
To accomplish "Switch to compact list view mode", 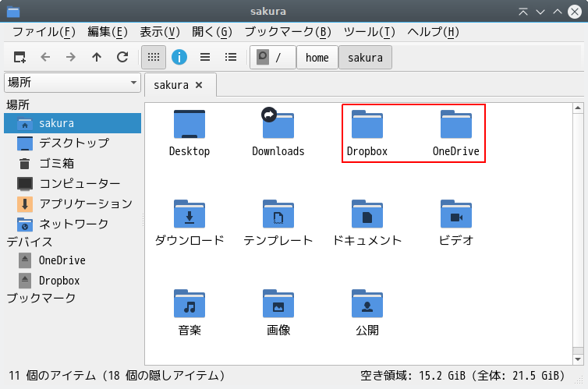I will (205, 57).
